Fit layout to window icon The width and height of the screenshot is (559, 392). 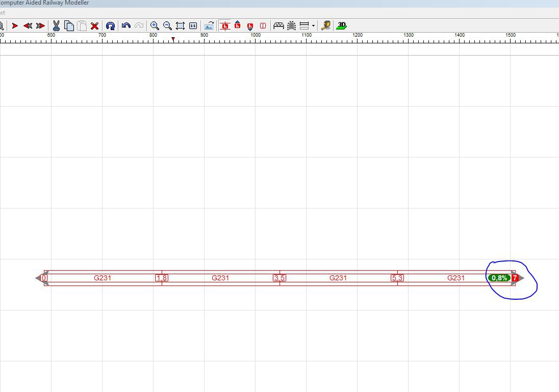pyautogui.click(x=180, y=25)
